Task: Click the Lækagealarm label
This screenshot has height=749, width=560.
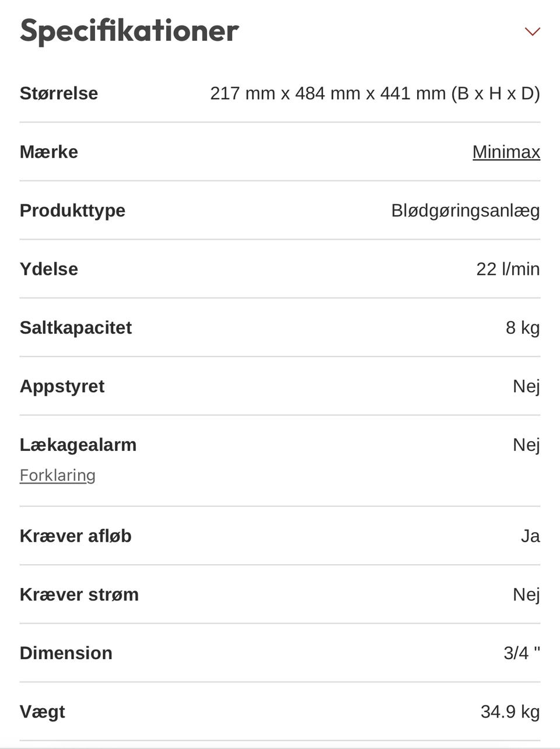Action: 78,445
